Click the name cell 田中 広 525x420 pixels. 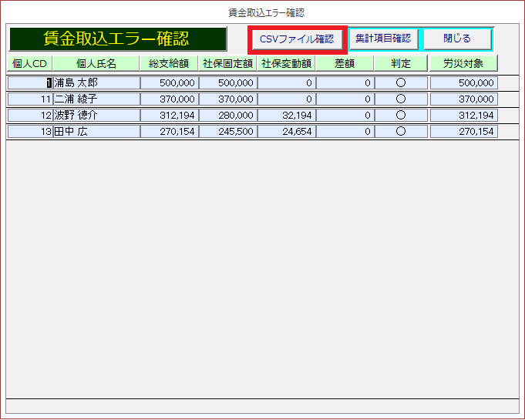pos(96,132)
